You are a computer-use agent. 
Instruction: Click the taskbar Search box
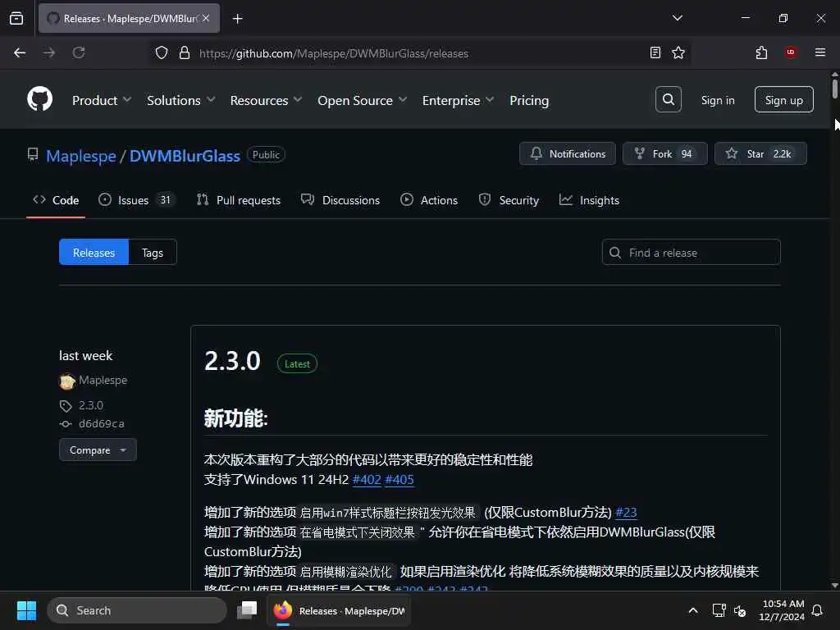pyautogui.click(x=137, y=610)
